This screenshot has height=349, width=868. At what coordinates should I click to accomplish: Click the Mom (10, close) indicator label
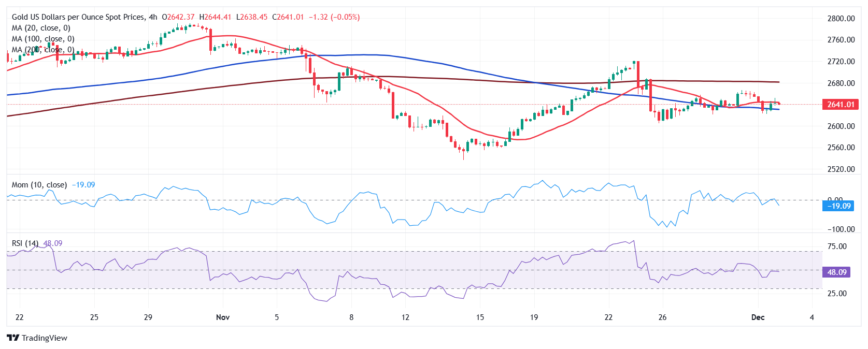(39, 185)
